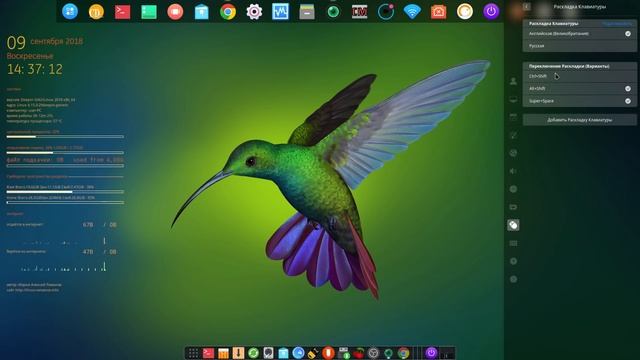
Task: Go back with the panel back arrow
Action: pyautogui.click(x=527, y=7)
